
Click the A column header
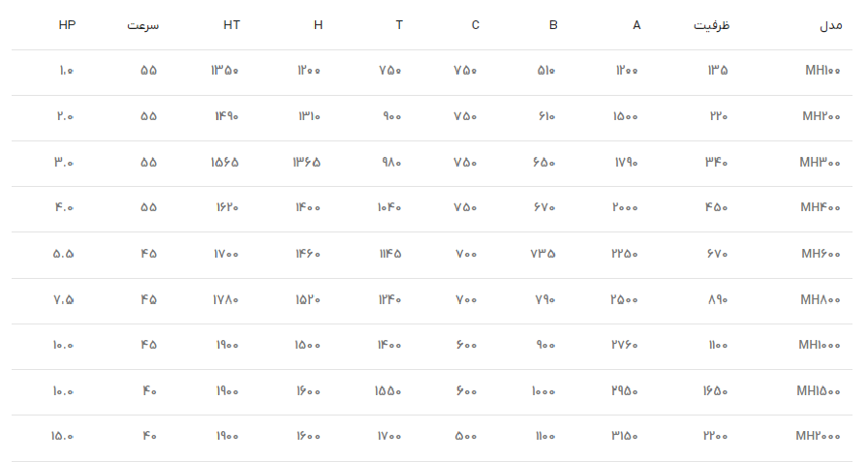(636, 25)
